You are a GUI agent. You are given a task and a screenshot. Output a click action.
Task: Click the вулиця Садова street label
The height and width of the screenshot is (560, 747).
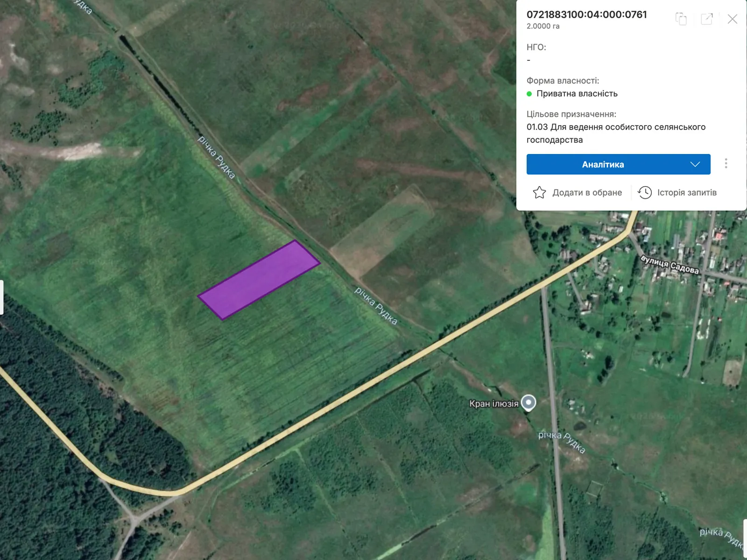(x=669, y=265)
